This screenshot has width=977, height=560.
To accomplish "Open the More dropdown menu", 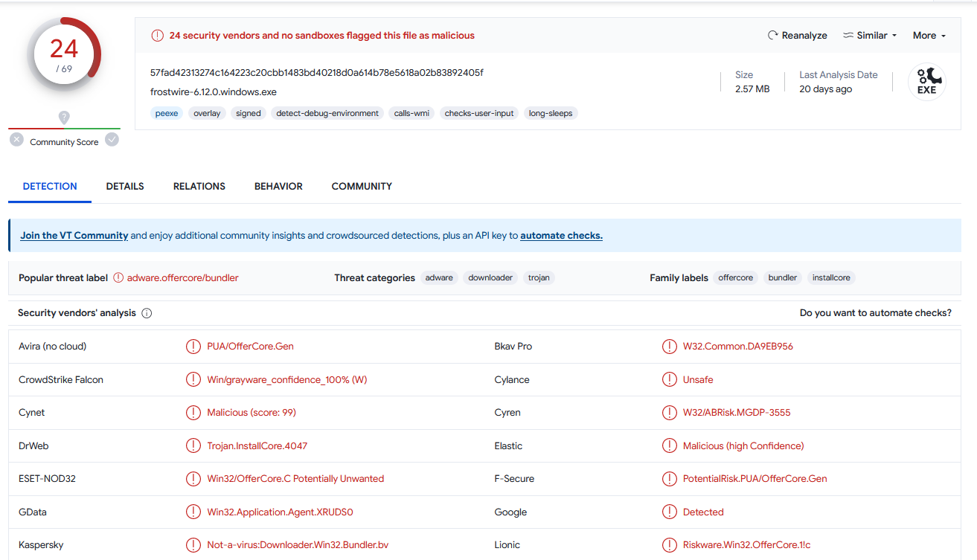I will pos(929,35).
